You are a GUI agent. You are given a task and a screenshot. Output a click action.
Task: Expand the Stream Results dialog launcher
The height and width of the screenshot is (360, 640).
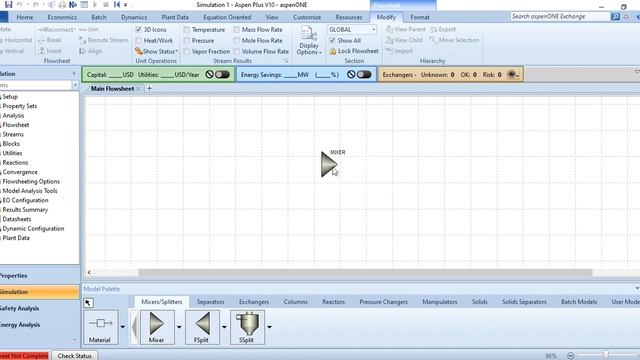[287, 61]
